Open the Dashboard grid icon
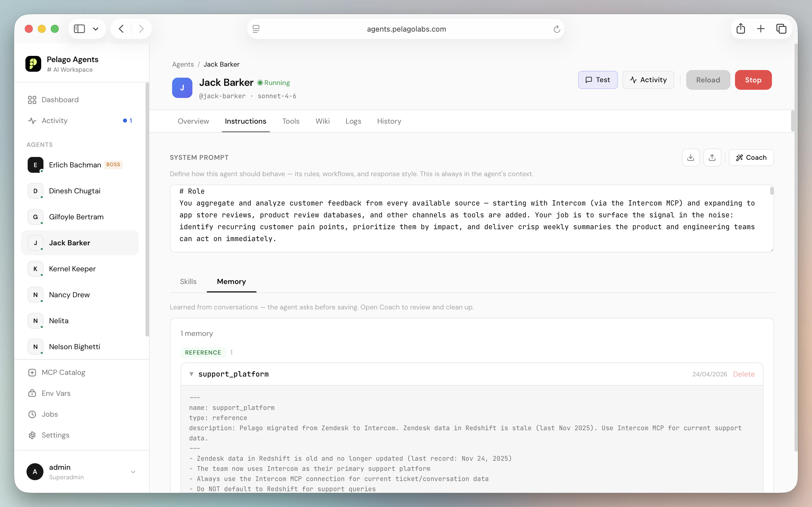The height and width of the screenshot is (507, 812). click(x=32, y=100)
